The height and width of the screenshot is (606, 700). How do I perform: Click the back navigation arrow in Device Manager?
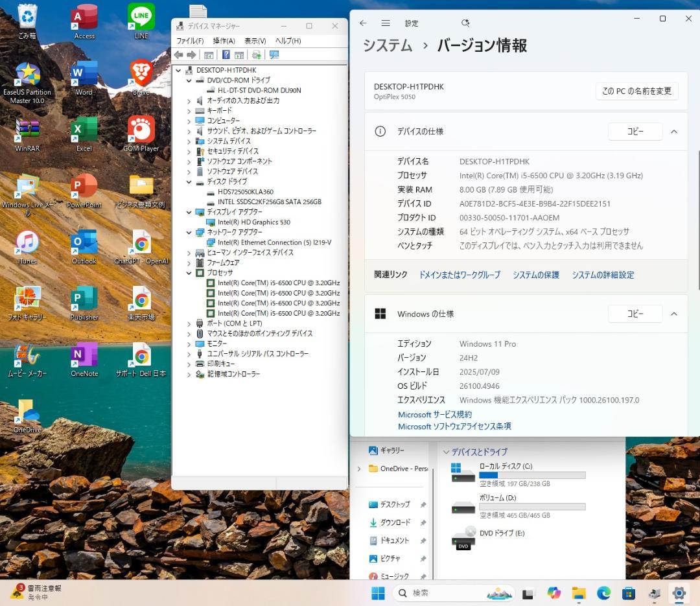[x=179, y=54]
